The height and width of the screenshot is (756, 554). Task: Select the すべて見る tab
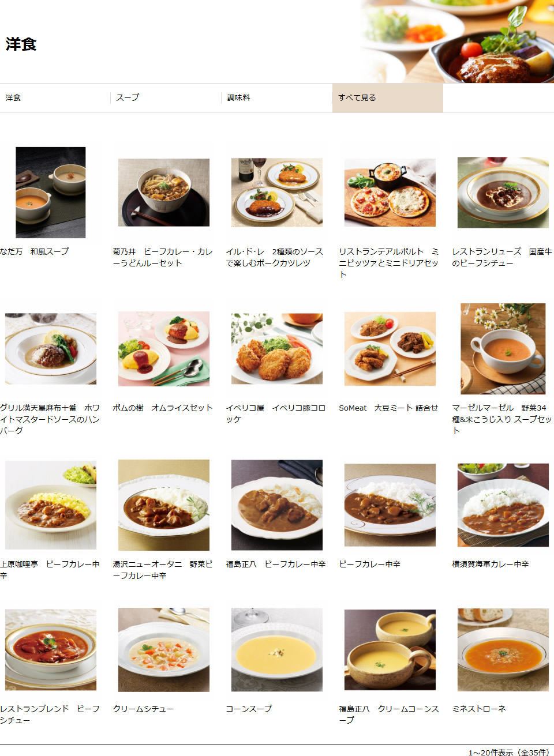388,98
